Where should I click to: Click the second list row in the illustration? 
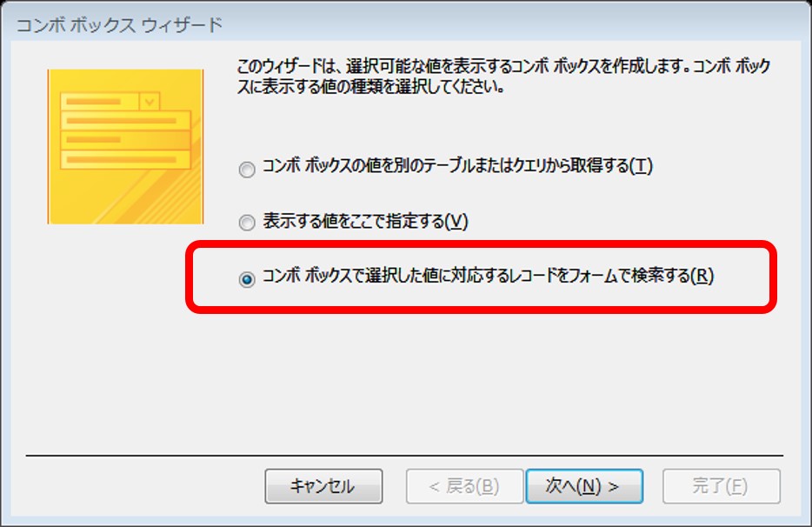126,121
